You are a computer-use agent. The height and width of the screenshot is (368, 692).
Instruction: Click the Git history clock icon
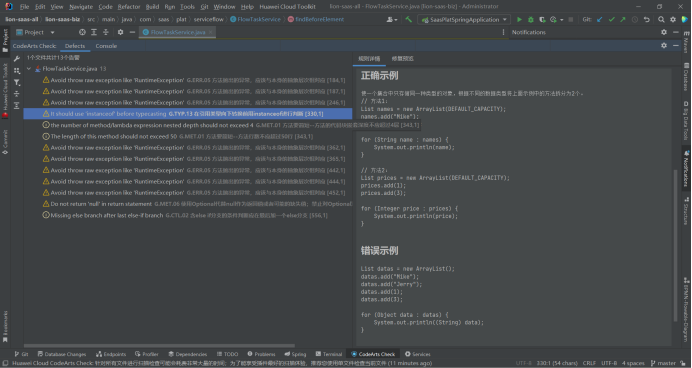[x=635, y=19]
